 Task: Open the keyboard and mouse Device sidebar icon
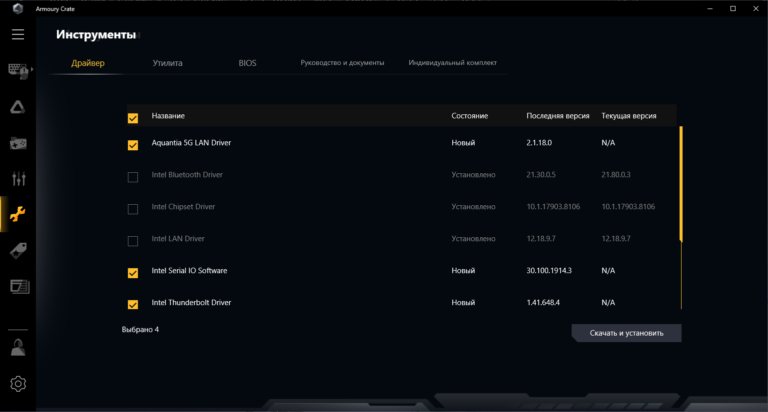18,71
